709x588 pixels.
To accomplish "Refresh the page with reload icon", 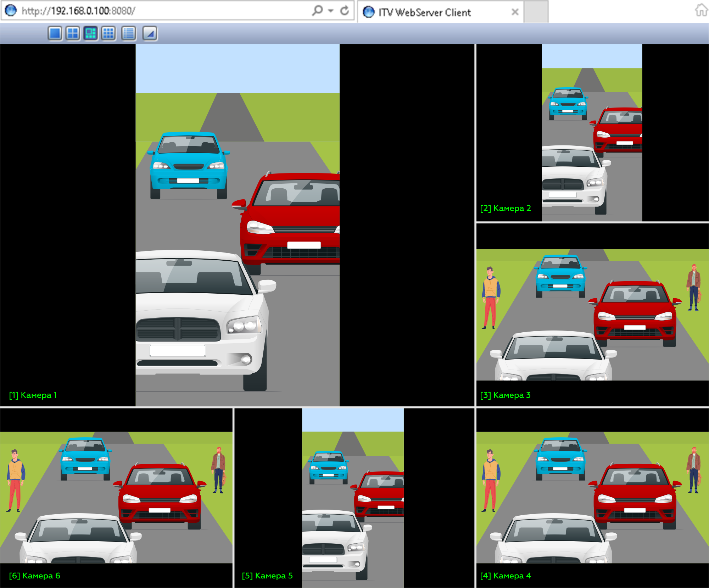I will pyautogui.click(x=345, y=11).
